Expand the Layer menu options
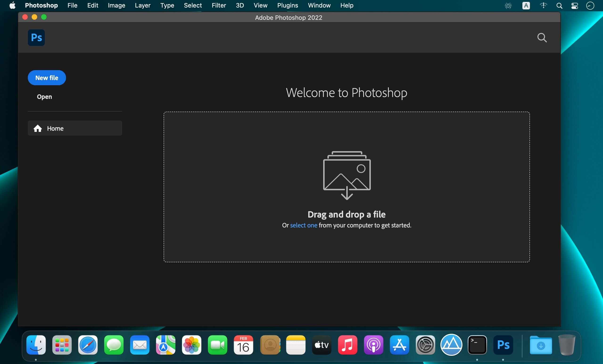Viewport: 603px width, 364px height. click(x=143, y=5)
